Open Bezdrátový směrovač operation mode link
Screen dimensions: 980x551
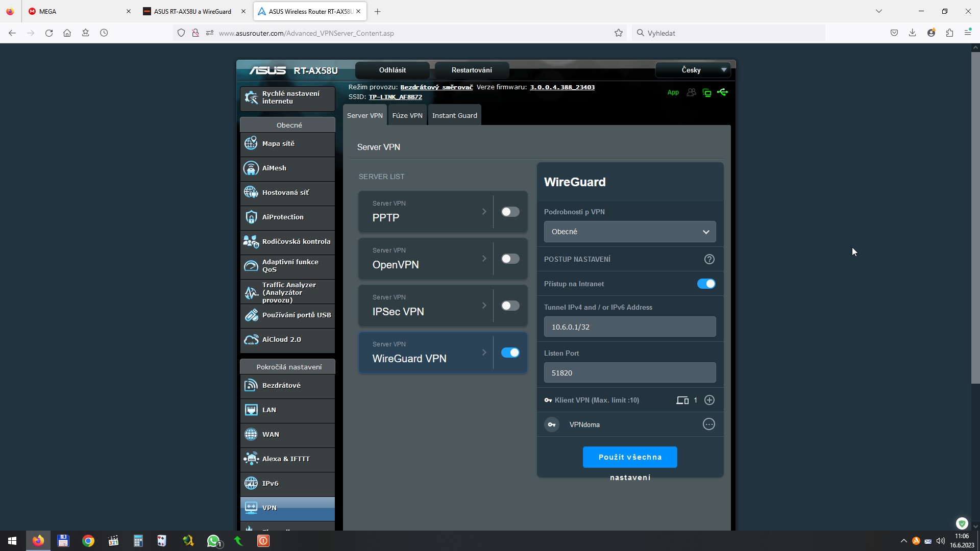[x=436, y=87]
